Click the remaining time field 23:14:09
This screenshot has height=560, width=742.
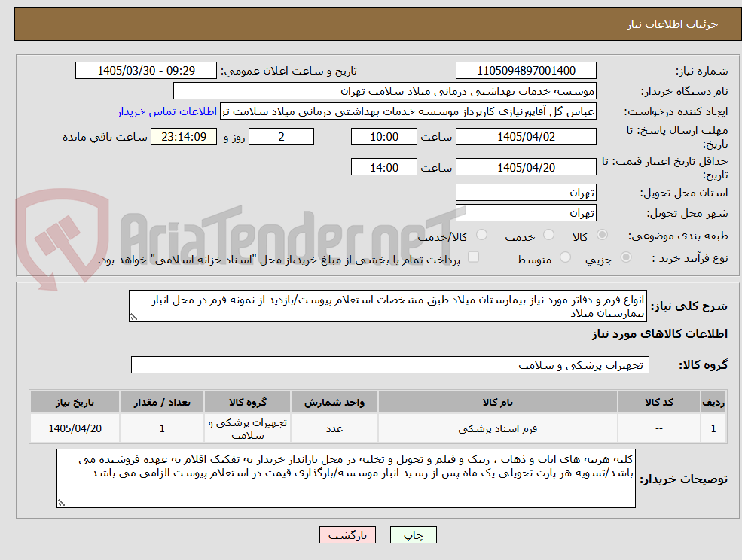click(x=184, y=137)
